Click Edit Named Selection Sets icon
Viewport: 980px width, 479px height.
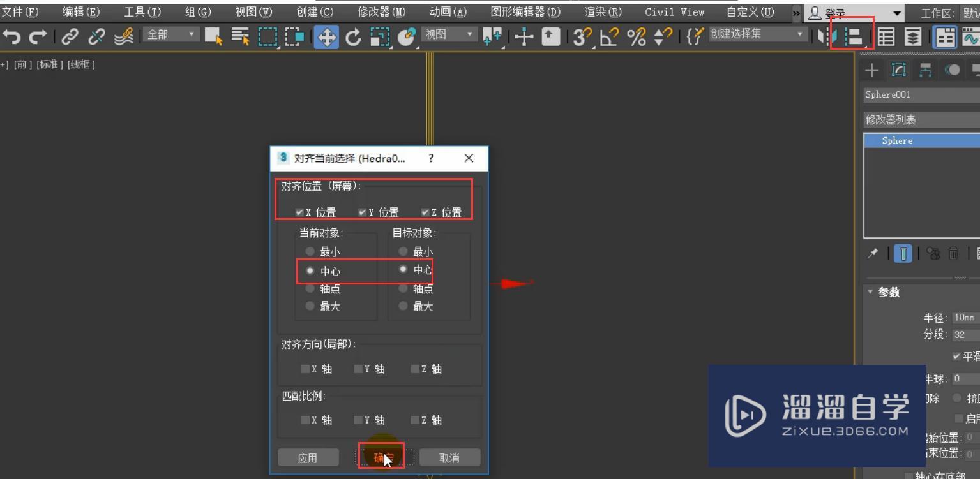click(x=695, y=37)
